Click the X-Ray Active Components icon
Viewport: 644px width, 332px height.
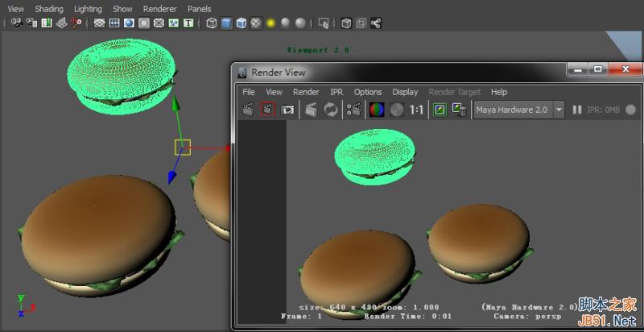(x=361, y=23)
